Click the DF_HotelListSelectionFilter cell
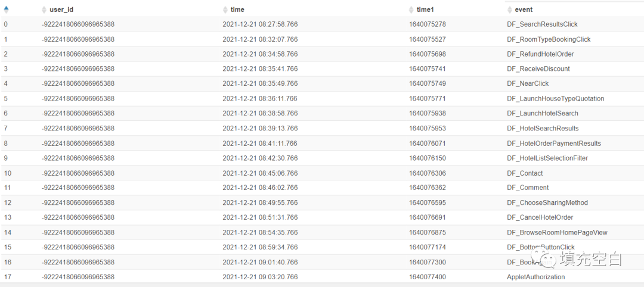The image size is (644, 287). pyautogui.click(x=547, y=158)
